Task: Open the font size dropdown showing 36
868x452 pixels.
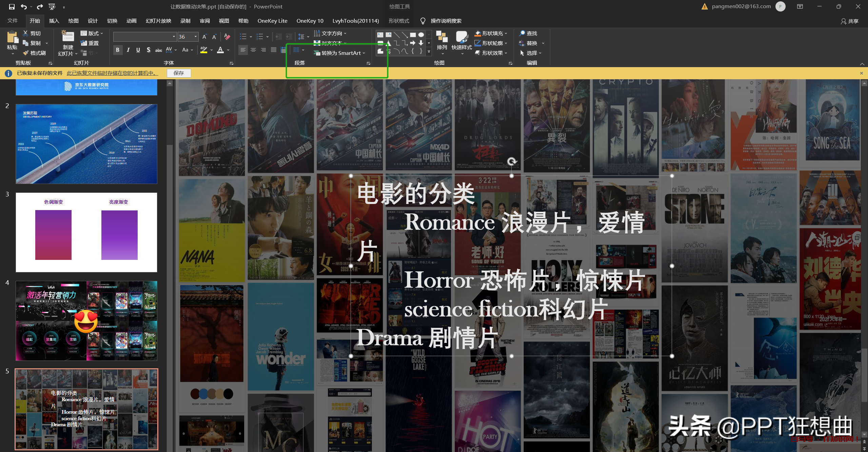Action: (196, 37)
